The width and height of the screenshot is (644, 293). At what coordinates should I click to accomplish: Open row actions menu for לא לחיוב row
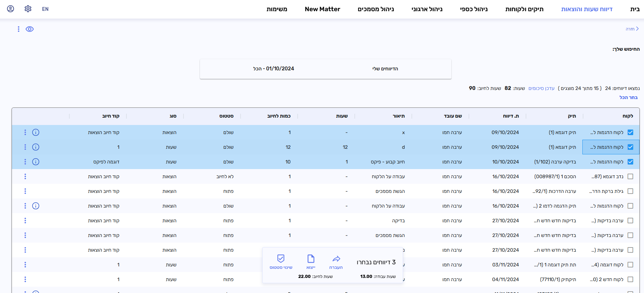25,176
